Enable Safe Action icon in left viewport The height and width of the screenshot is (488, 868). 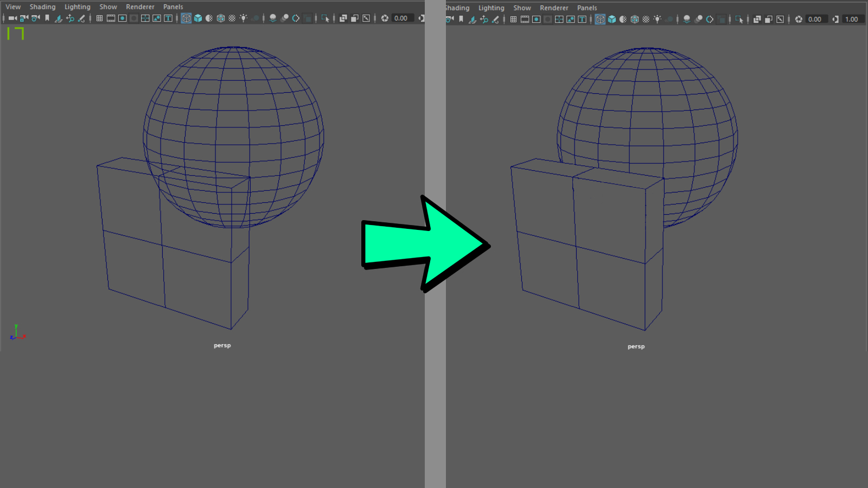point(157,18)
